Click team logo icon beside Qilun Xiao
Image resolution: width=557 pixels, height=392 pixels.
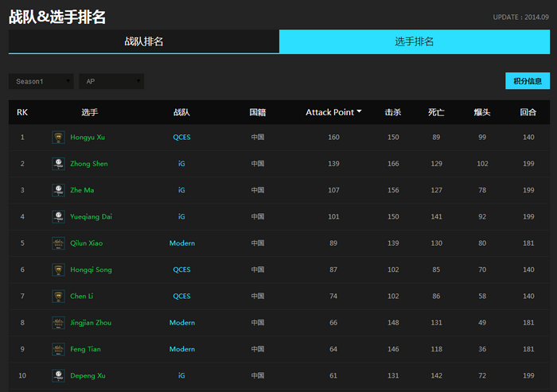[58, 243]
